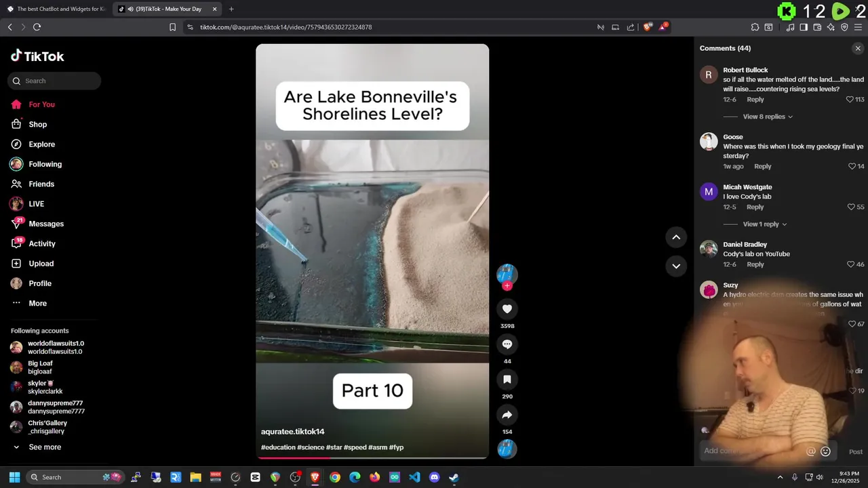The width and height of the screenshot is (868, 488).
Task: Open Brave Wallet icon
Action: 817,27
